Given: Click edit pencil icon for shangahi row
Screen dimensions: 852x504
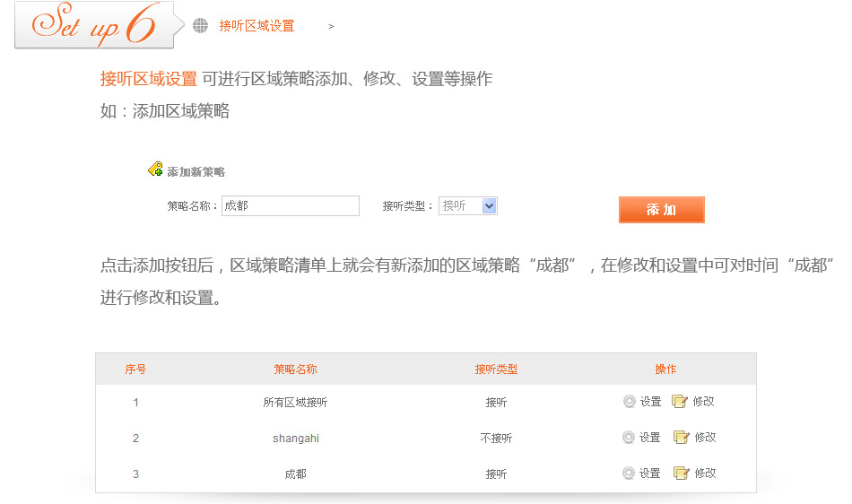Looking at the screenshot, I should point(681,438).
